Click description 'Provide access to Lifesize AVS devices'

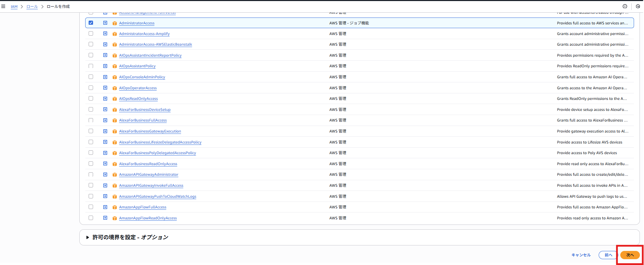click(589, 142)
